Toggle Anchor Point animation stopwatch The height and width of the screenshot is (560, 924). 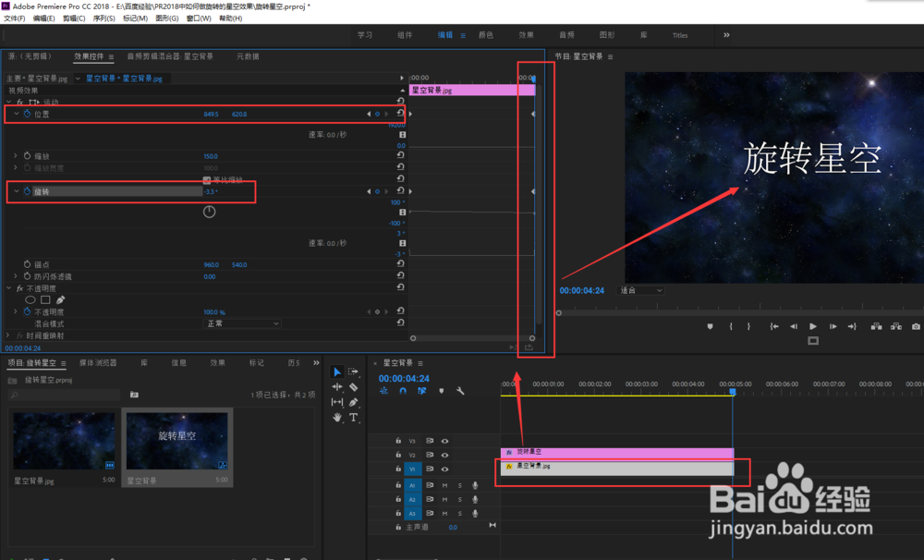[x=27, y=264]
